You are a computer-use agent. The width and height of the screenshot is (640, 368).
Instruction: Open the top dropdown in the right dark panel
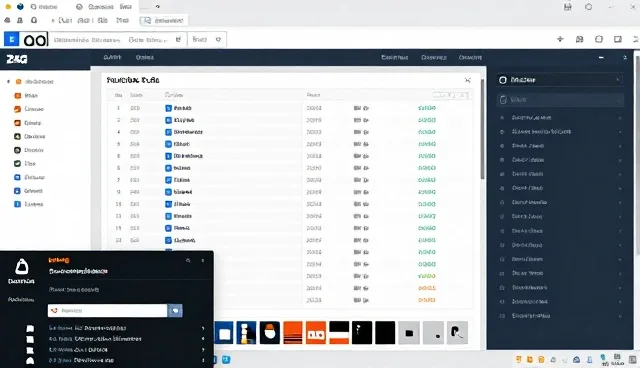(560, 80)
